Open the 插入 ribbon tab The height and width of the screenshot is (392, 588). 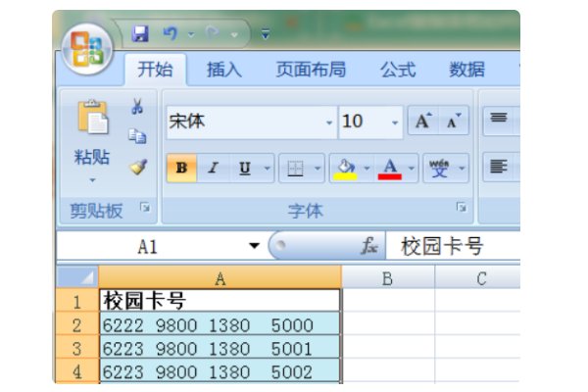pos(224,70)
